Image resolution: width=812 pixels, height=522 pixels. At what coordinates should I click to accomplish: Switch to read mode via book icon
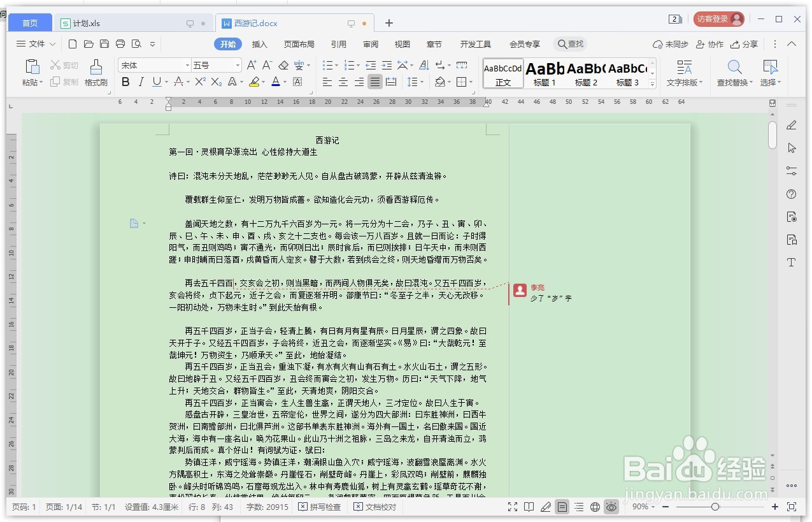click(529, 507)
